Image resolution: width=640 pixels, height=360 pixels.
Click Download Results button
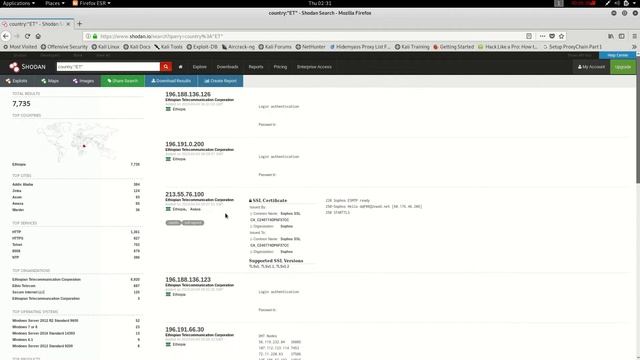point(171,81)
